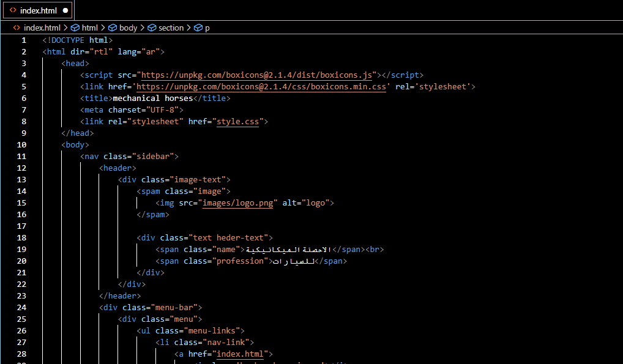623x364 pixels.
Task: Click the Arabic text inside the name span
Action: tap(289, 250)
